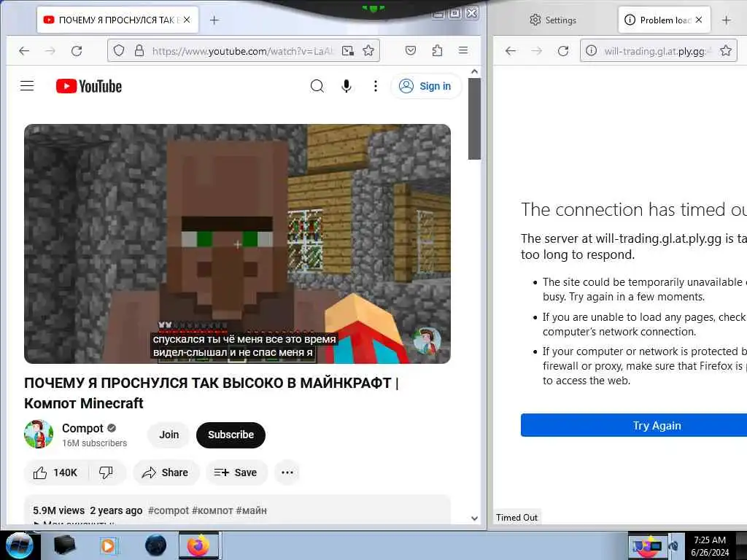Open the dark globe taskbar icon

[156, 545]
